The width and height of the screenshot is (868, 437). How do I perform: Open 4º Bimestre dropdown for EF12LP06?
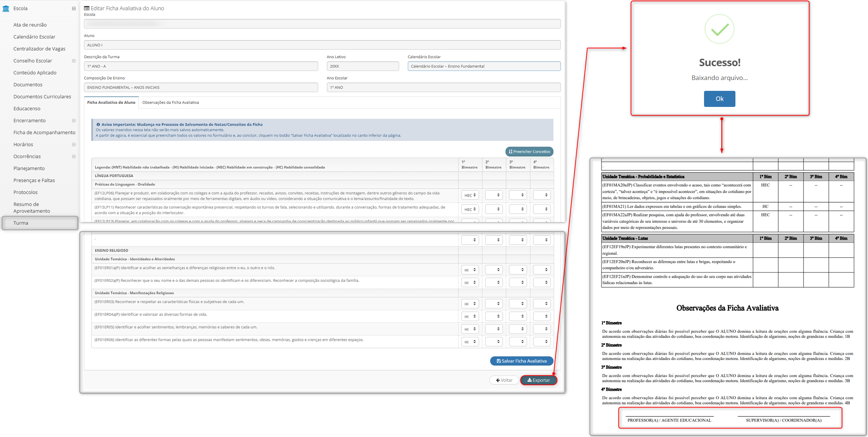(542, 195)
